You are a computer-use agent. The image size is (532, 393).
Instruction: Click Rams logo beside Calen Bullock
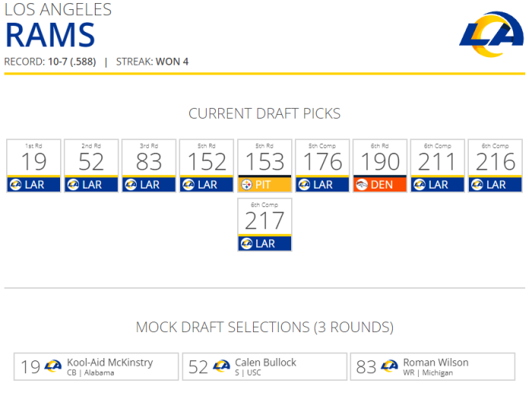point(221,366)
